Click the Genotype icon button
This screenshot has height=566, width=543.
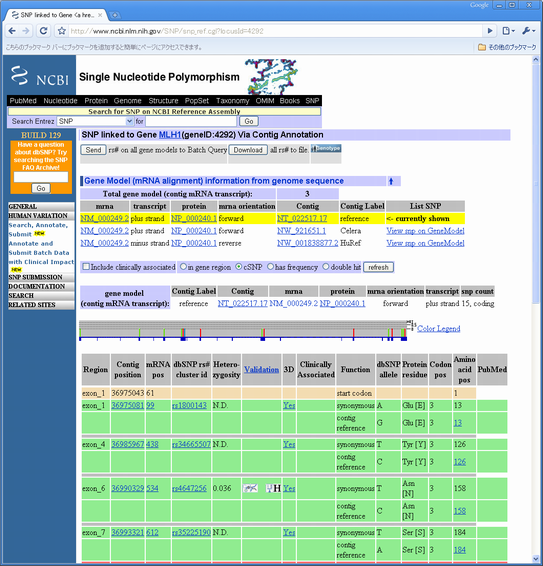point(326,149)
